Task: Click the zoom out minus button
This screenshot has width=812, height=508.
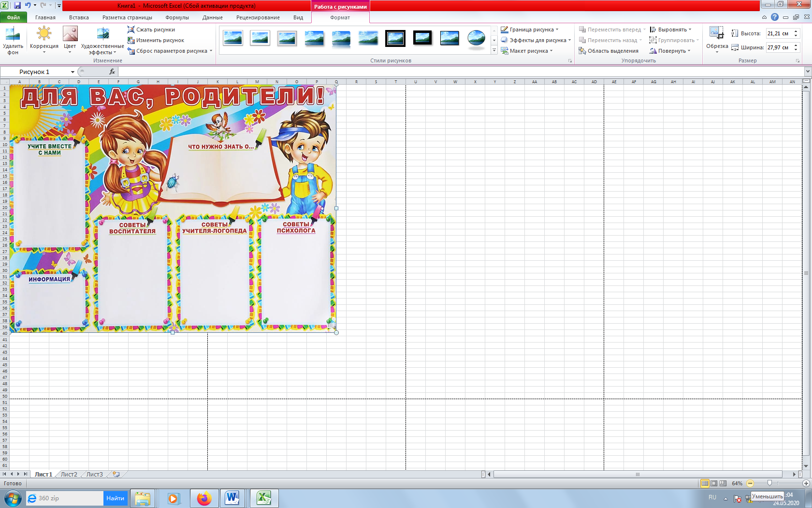Action: coord(750,483)
